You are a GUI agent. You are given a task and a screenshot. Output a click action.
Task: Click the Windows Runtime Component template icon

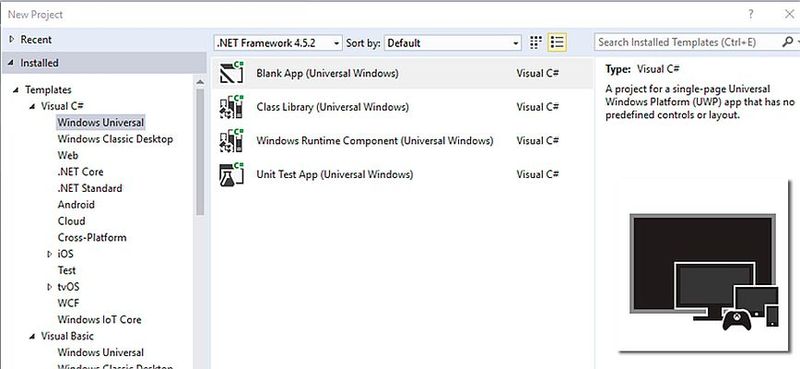(231, 140)
